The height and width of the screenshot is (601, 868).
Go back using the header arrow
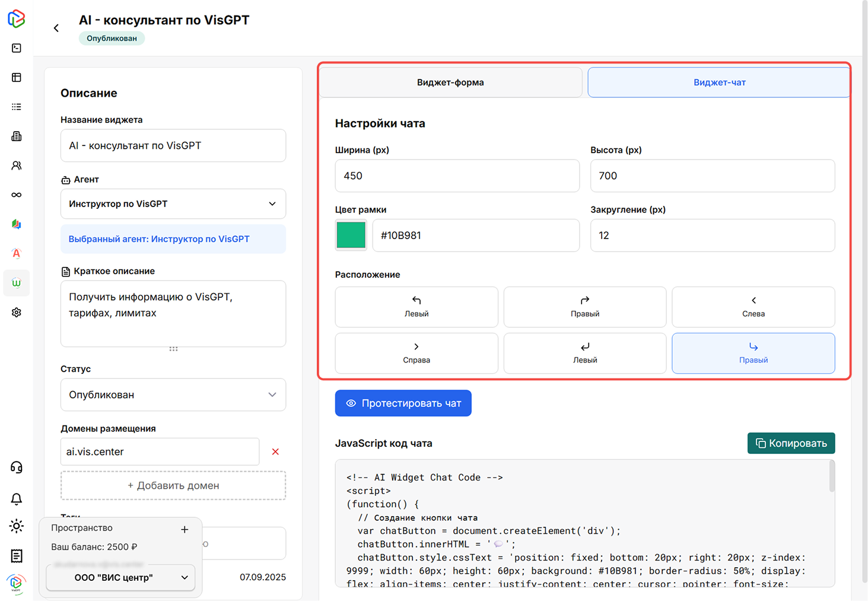point(56,28)
